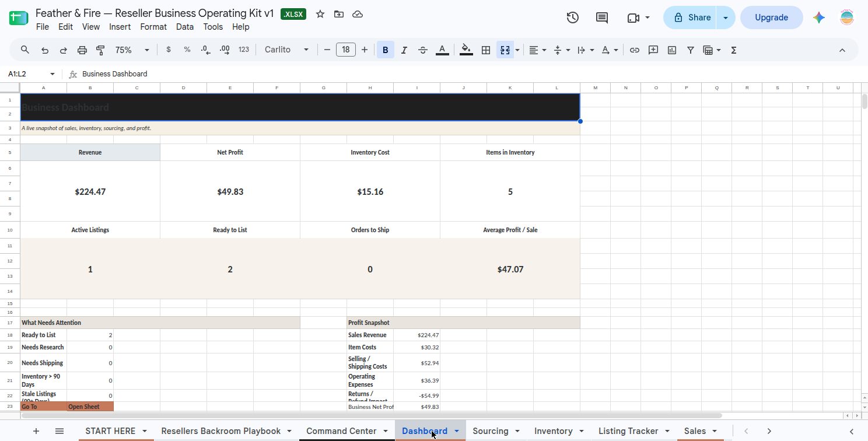This screenshot has width=868, height=441.
Task: Toggle merge cells
Action: 505,50
